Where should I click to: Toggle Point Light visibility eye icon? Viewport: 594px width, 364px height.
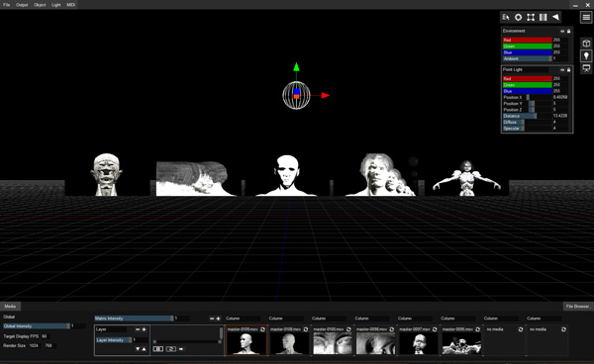pos(562,69)
